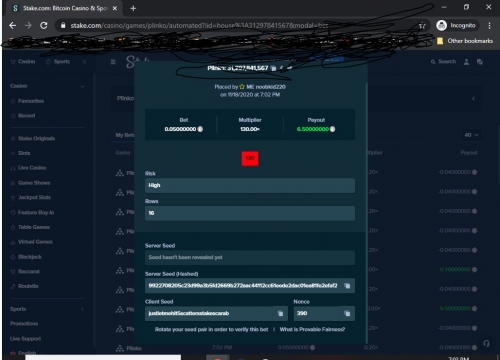The image size is (500, 360).
Task: Collapse the Casino sidebar group
Action: (82, 86)
